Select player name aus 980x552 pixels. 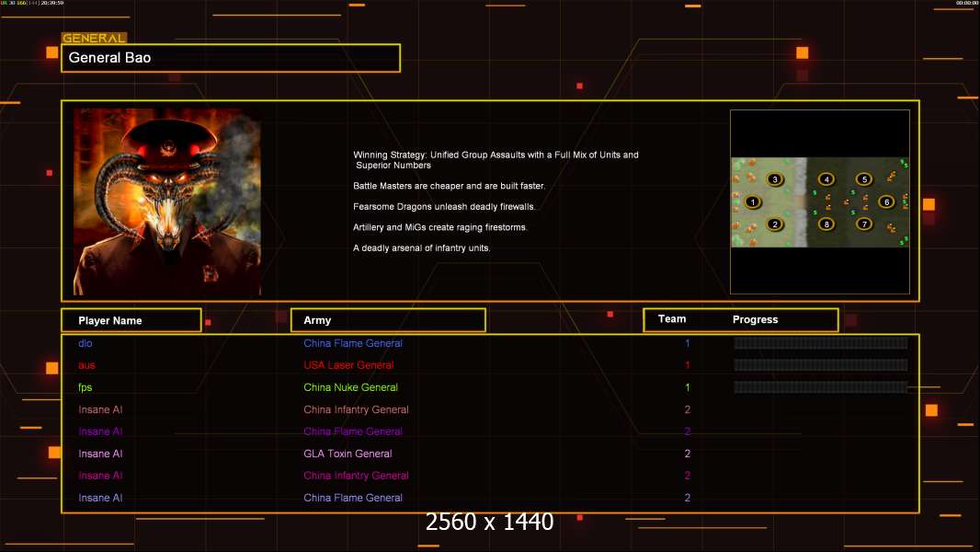(86, 365)
